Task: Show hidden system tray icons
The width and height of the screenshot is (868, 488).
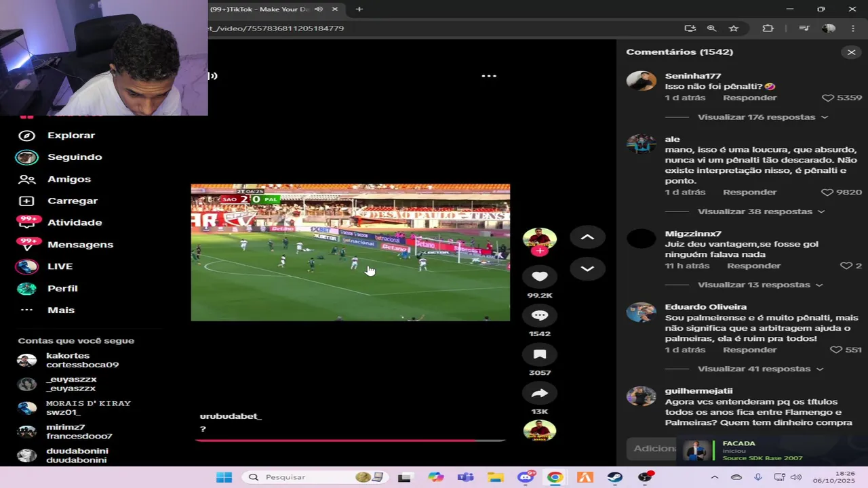Action: coord(714,477)
